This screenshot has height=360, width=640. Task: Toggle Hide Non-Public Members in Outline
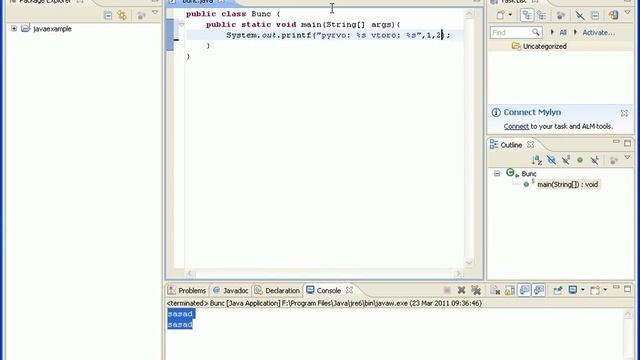pyautogui.click(x=580, y=160)
